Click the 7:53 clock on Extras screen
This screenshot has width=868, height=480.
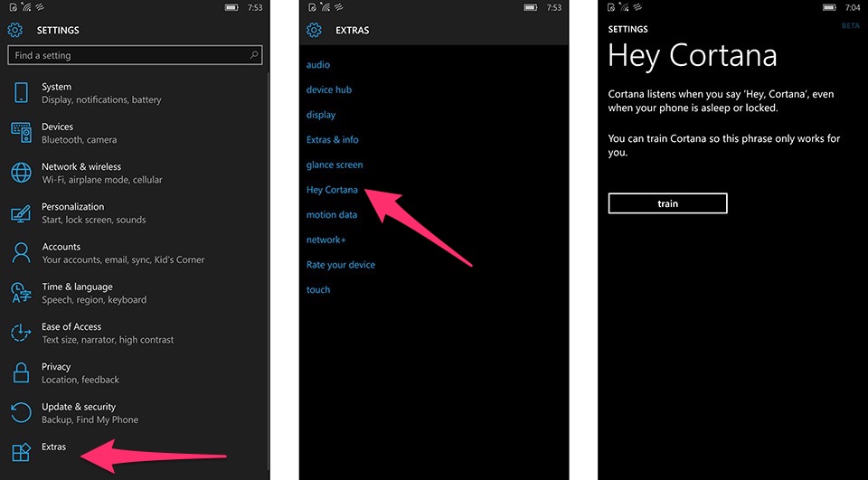click(x=553, y=8)
